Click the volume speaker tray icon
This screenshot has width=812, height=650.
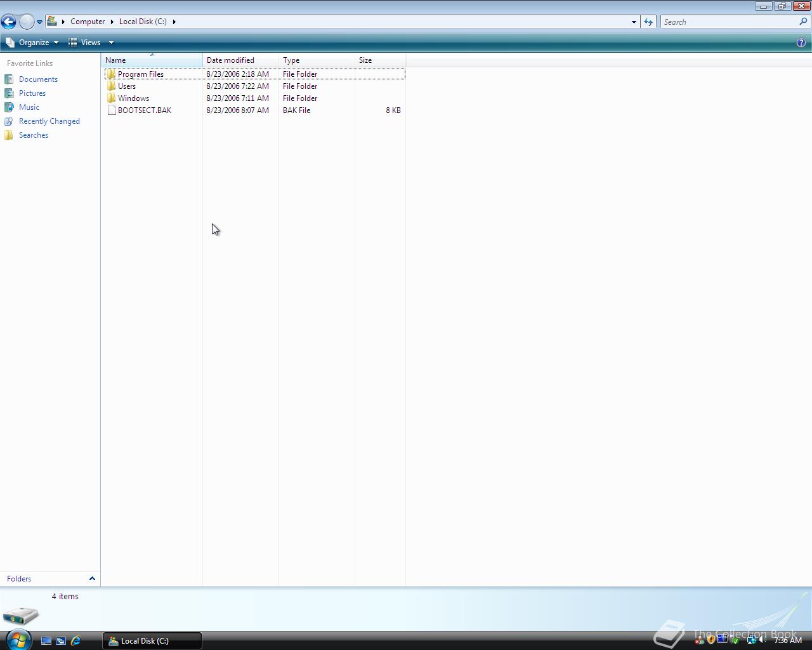[x=763, y=640]
